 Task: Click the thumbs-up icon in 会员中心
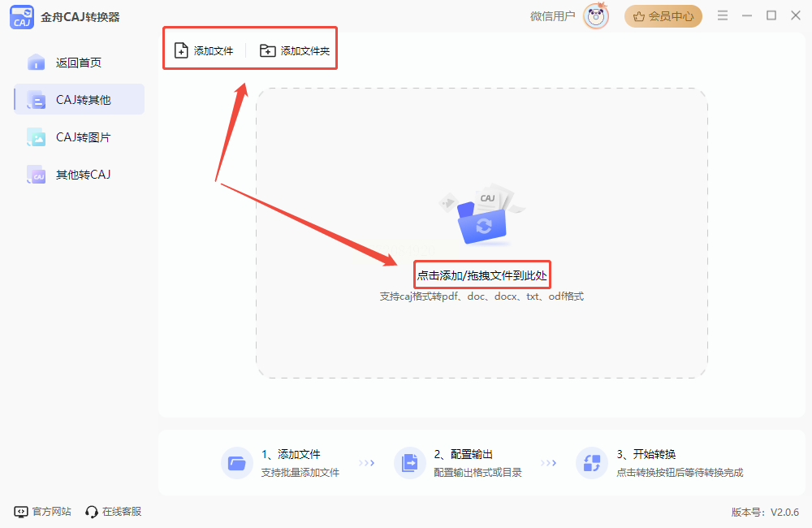[639, 16]
